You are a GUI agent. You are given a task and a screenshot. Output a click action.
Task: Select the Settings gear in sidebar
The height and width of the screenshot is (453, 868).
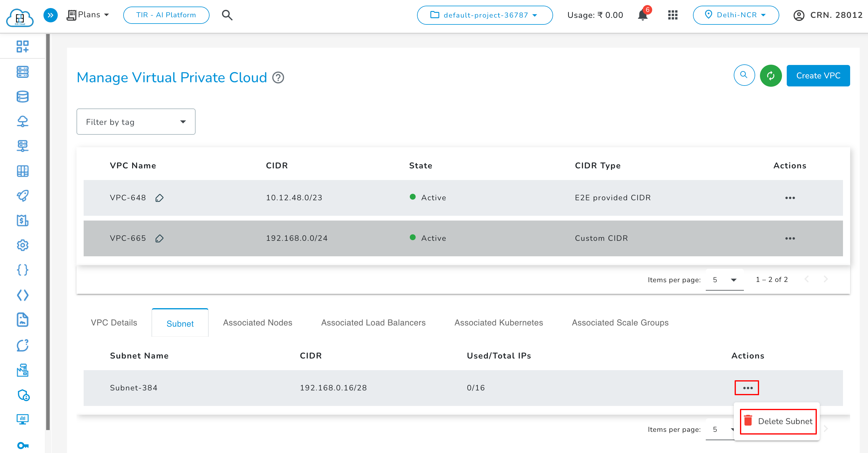pos(22,245)
